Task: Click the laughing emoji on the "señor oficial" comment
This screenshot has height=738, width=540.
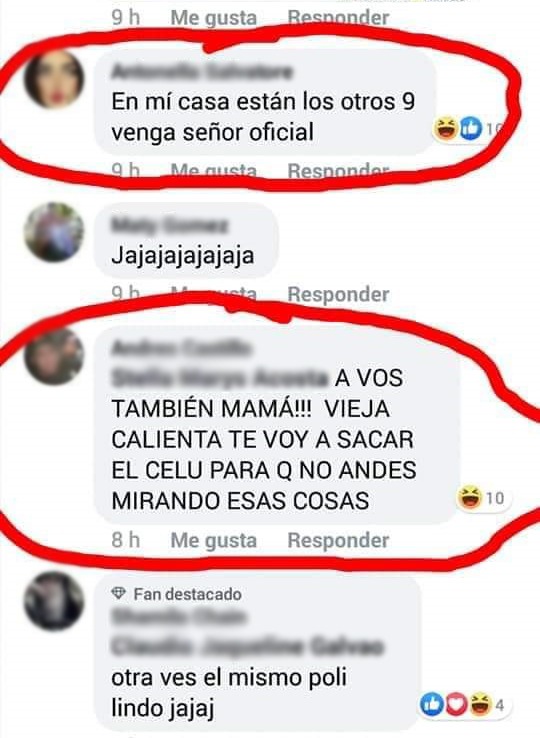Action: pos(446,128)
